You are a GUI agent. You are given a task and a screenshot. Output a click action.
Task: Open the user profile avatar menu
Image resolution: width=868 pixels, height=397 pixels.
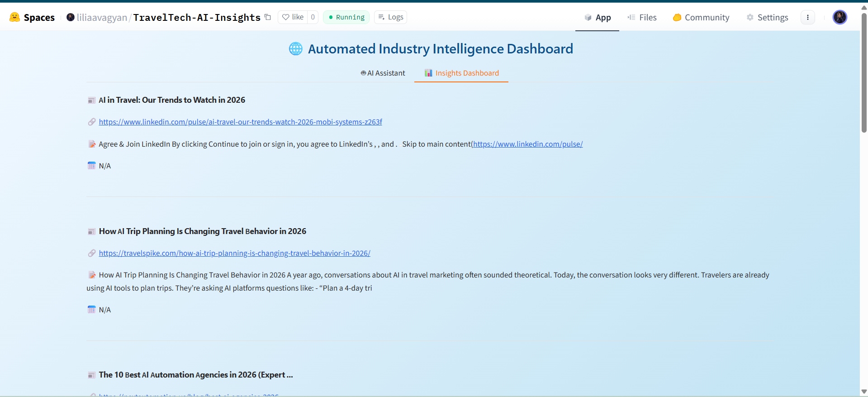tap(840, 17)
